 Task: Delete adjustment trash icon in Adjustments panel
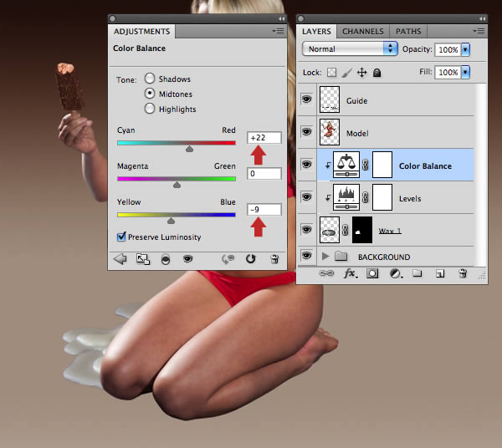point(274,259)
